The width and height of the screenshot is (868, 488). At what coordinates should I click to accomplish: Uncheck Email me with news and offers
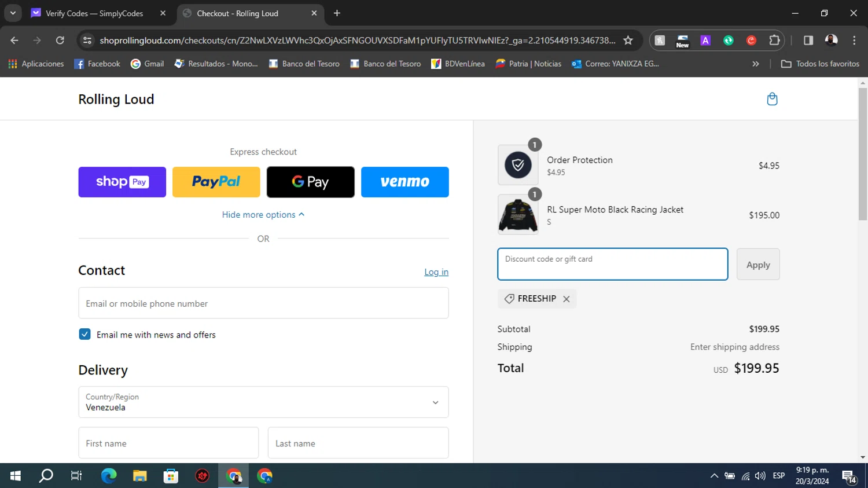click(85, 335)
